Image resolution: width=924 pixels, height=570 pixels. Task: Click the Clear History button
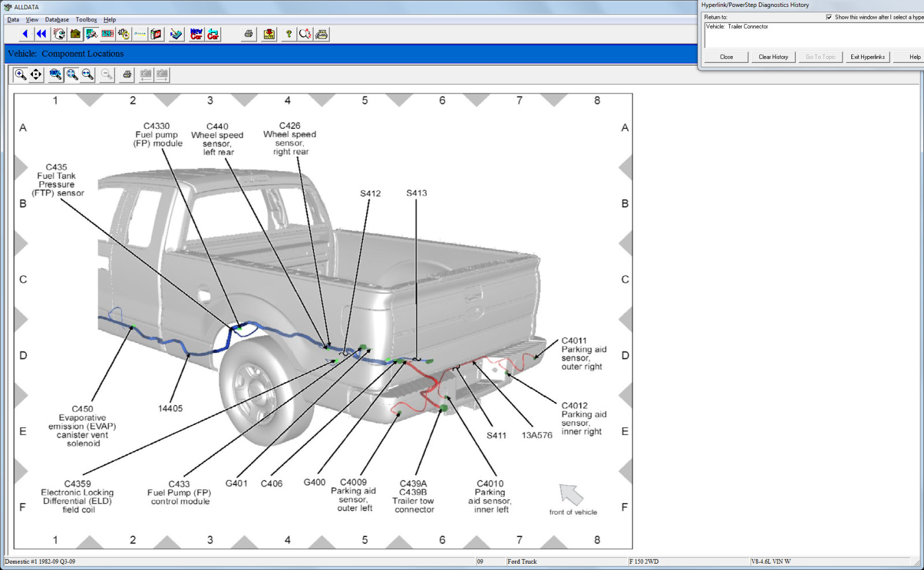click(773, 57)
